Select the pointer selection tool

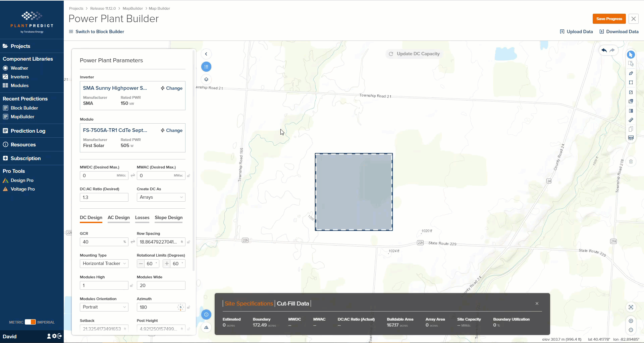(x=631, y=54)
